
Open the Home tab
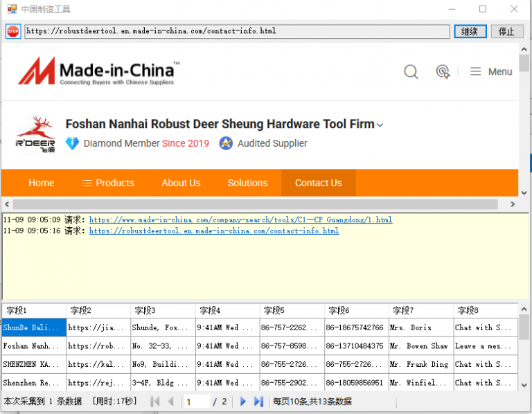(x=42, y=183)
